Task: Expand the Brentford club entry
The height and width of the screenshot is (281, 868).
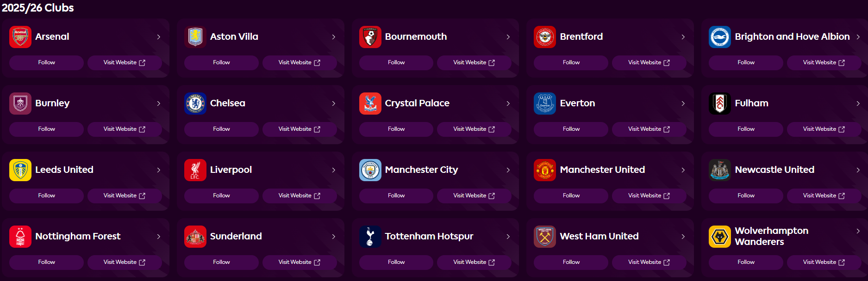Action: pyautogui.click(x=683, y=37)
